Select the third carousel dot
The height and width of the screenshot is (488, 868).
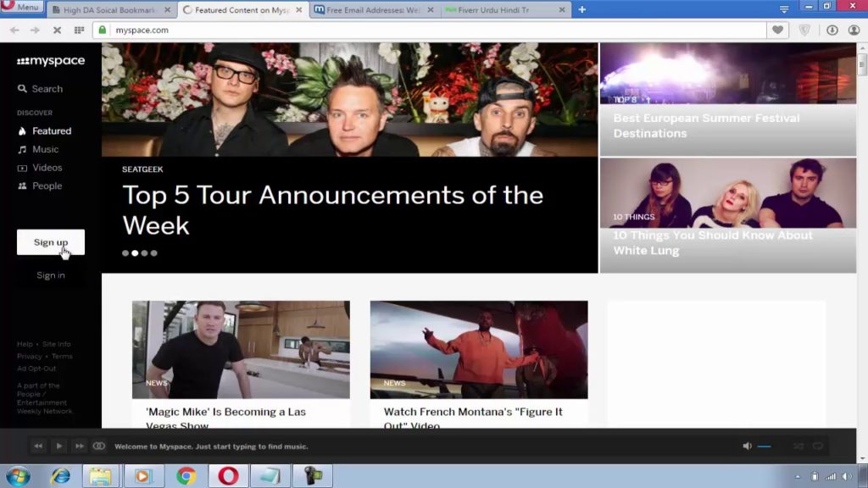pos(144,252)
